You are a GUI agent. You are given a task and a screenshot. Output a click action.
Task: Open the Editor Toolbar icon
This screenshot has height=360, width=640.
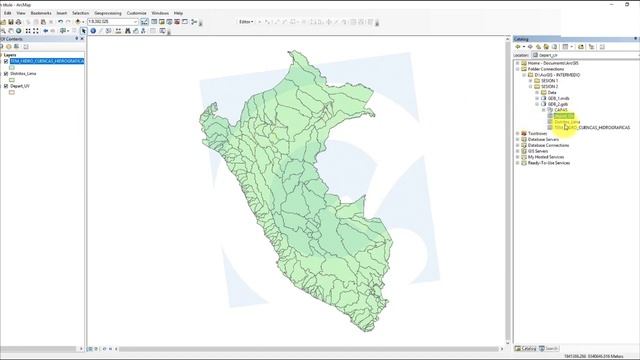point(144,22)
